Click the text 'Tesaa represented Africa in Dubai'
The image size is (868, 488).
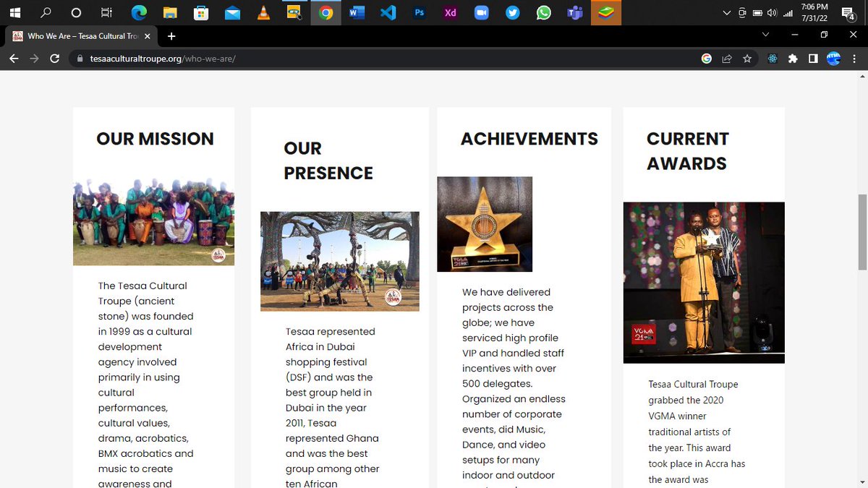point(331,339)
